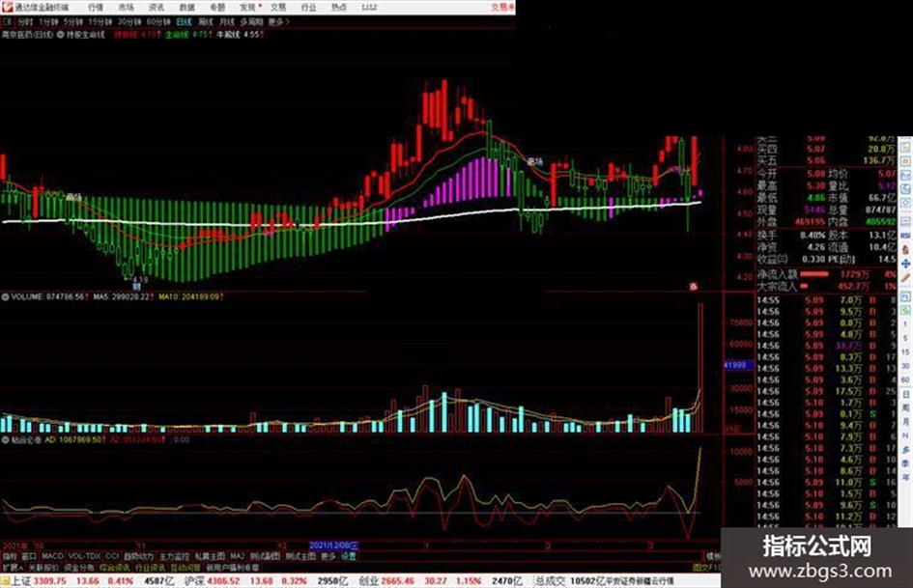The image size is (913, 588).
Task: Open the 数据 menu
Action: coord(186,7)
